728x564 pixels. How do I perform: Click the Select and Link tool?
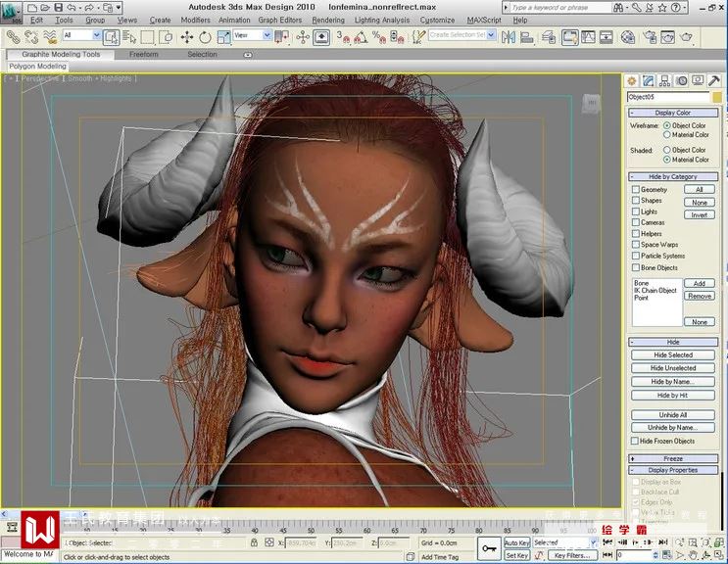tap(13, 37)
